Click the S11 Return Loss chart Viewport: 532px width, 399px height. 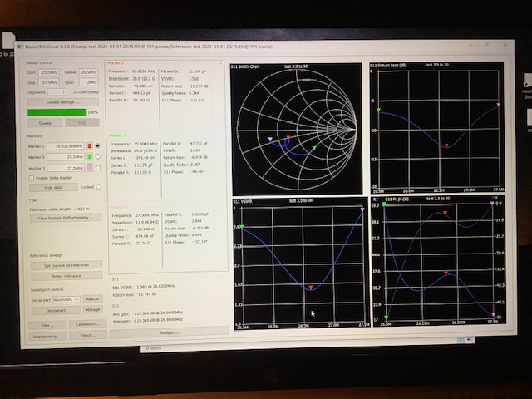[437, 127]
